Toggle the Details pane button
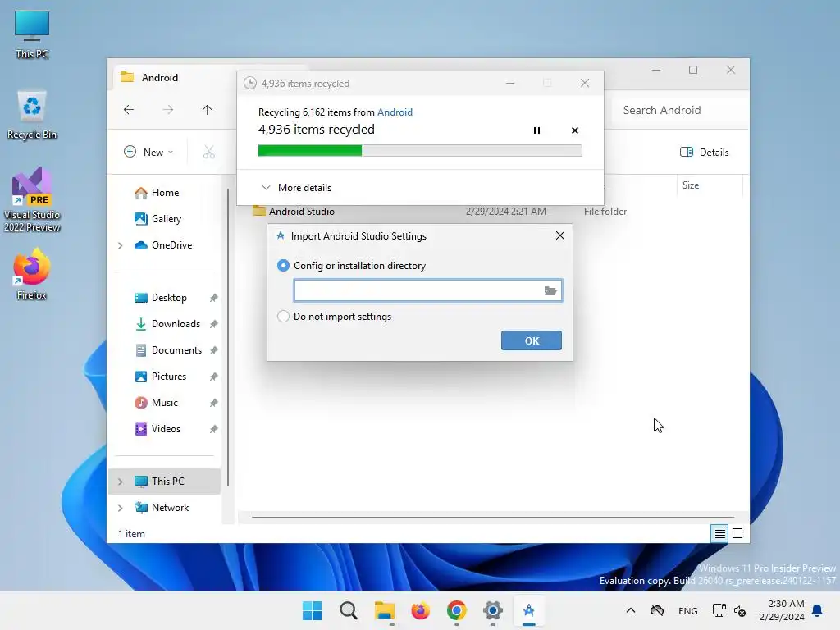 pyautogui.click(x=704, y=152)
